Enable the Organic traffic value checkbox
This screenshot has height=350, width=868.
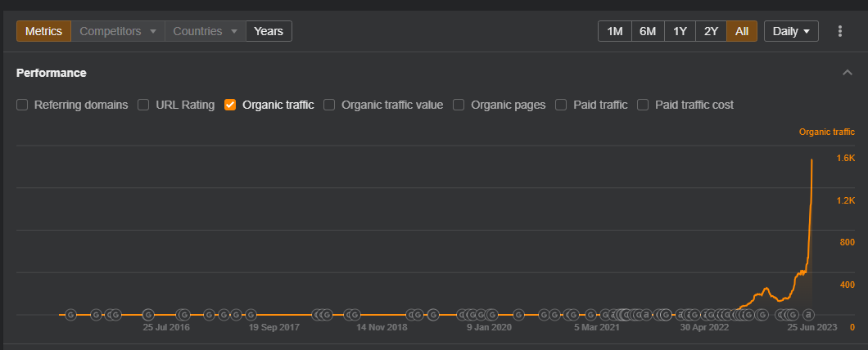pyautogui.click(x=329, y=105)
